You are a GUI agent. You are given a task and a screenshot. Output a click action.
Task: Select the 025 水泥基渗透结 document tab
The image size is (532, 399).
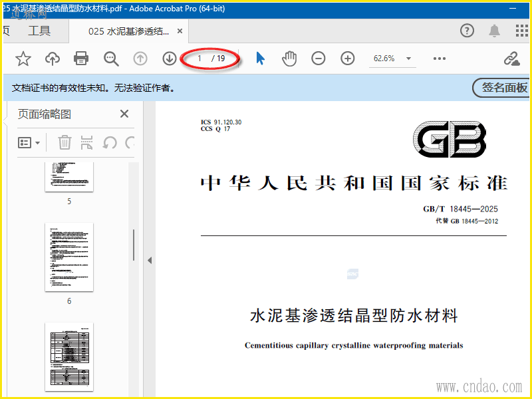[128, 31]
